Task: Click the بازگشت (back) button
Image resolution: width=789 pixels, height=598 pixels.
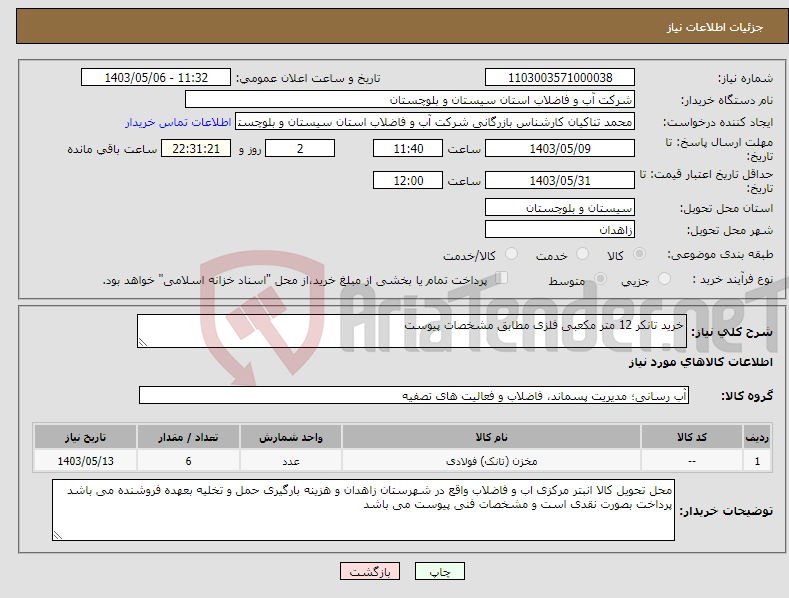Action: 370,571
